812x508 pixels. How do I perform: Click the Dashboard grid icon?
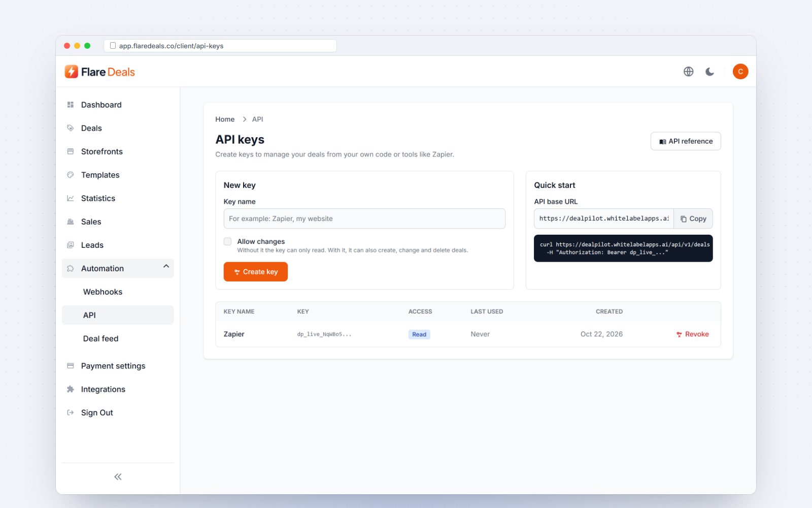(71, 105)
